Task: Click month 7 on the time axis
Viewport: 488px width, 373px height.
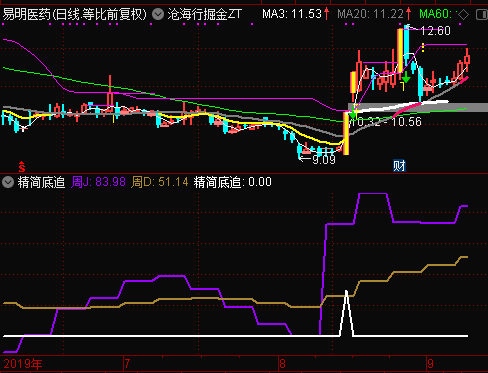Action: click(x=127, y=364)
